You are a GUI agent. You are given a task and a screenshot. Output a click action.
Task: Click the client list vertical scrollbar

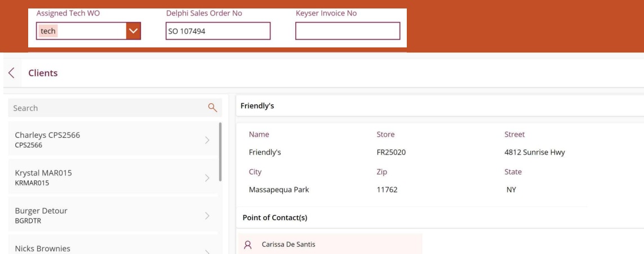coord(220,151)
